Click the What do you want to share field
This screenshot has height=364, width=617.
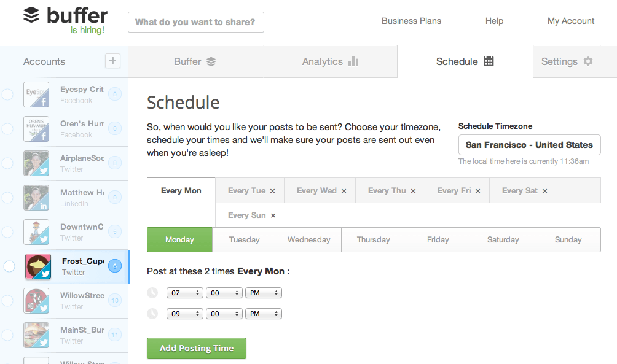click(x=195, y=21)
